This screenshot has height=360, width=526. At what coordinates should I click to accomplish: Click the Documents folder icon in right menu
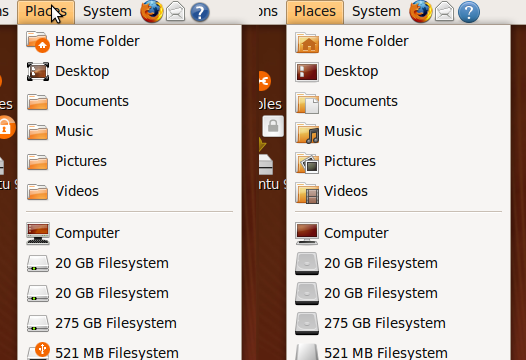coord(307,103)
